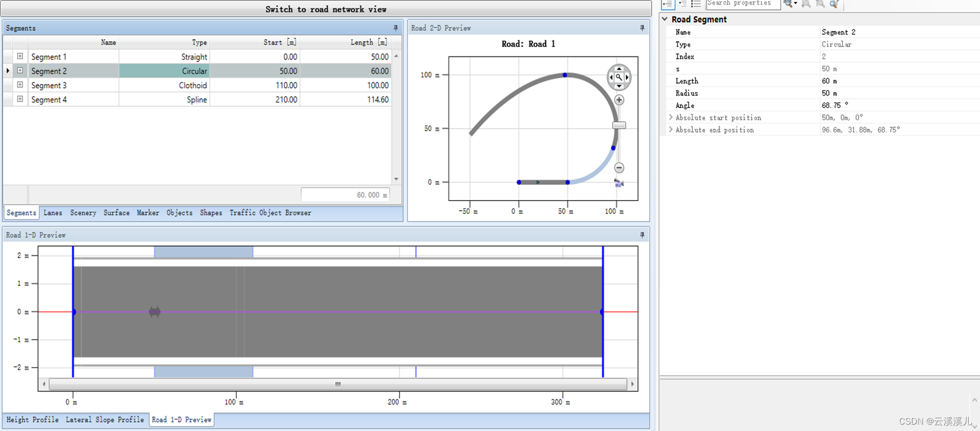Click the clear search magnifier icon
980x431 pixels.
click(x=834, y=4)
